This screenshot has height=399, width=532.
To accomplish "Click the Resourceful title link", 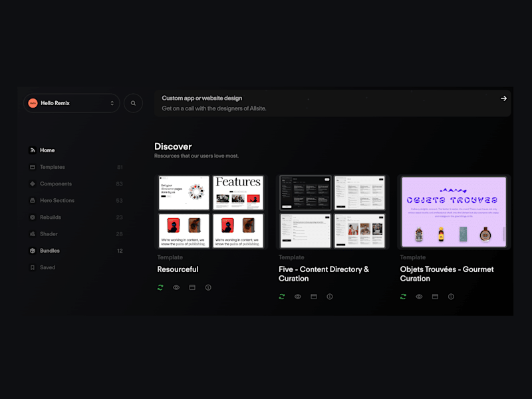I will pyautogui.click(x=178, y=269).
